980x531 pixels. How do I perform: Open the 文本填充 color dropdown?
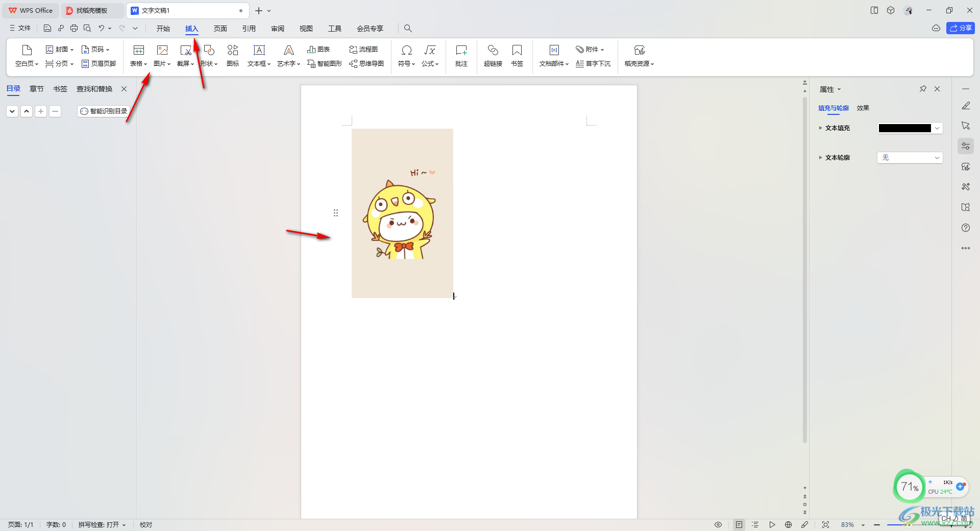click(x=937, y=128)
